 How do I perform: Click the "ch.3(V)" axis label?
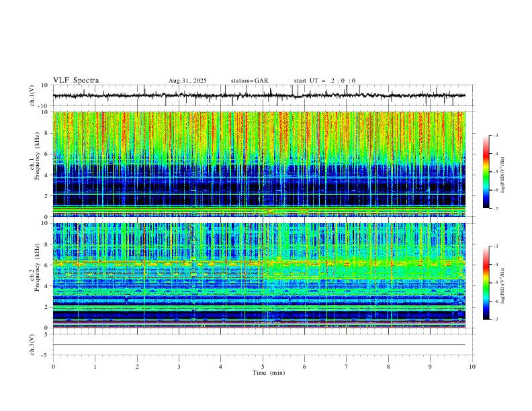[32, 345]
